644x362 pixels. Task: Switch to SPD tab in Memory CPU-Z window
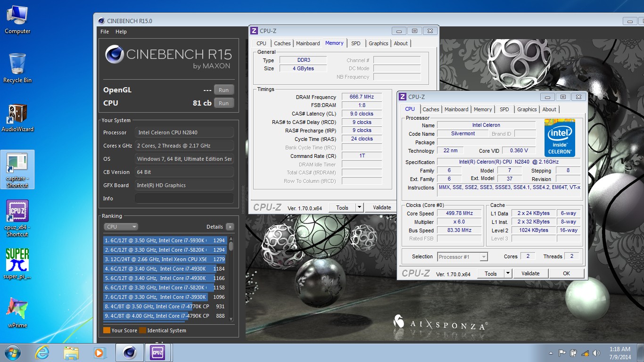click(x=356, y=43)
